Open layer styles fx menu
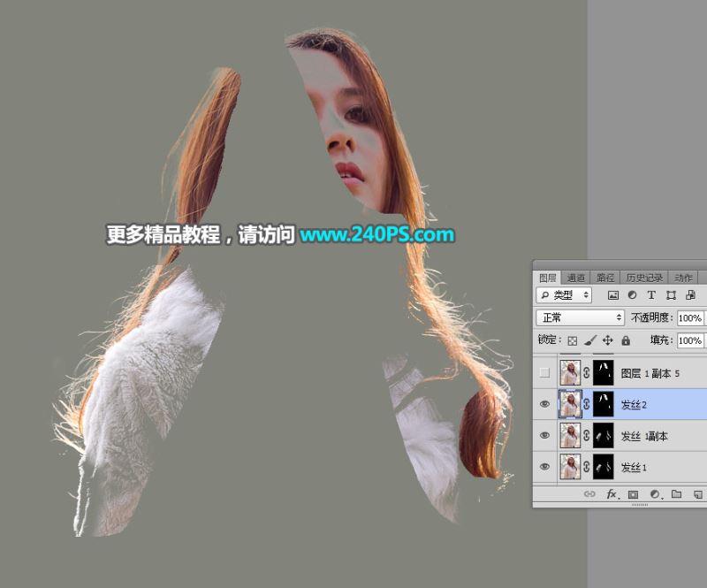Image resolution: width=707 pixels, height=588 pixels. (612, 494)
